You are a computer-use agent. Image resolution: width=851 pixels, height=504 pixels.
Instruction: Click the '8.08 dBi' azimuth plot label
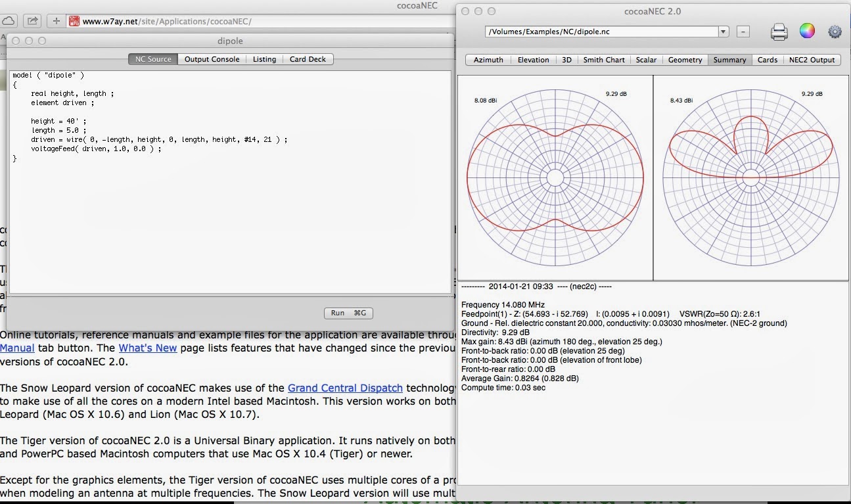tap(486, 101)
